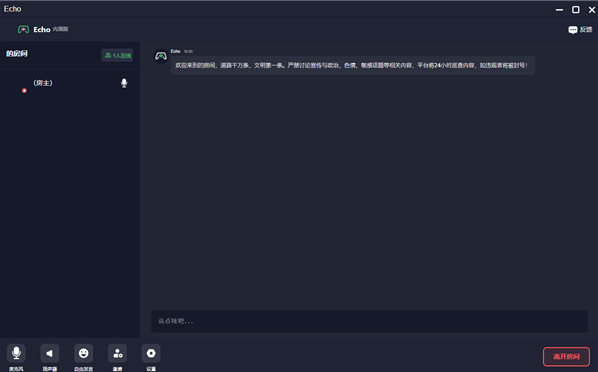Open settings with the hexagon nut icon
Image resolution: width=598 pixels, height=372 pixels.
coord(151,353)
